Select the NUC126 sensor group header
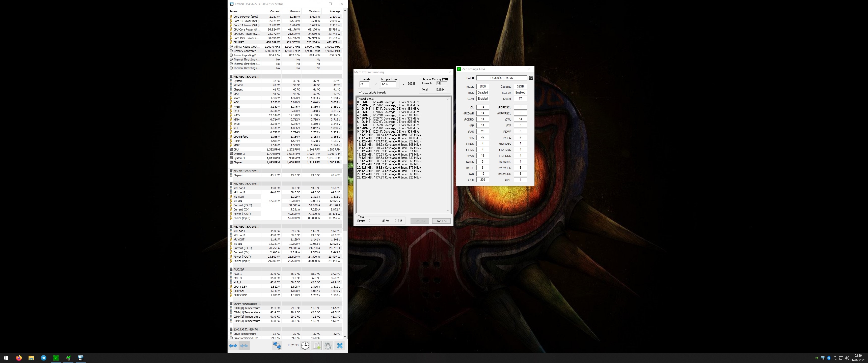The height and width of the screenshot is (363, 868). pos(286,269)
